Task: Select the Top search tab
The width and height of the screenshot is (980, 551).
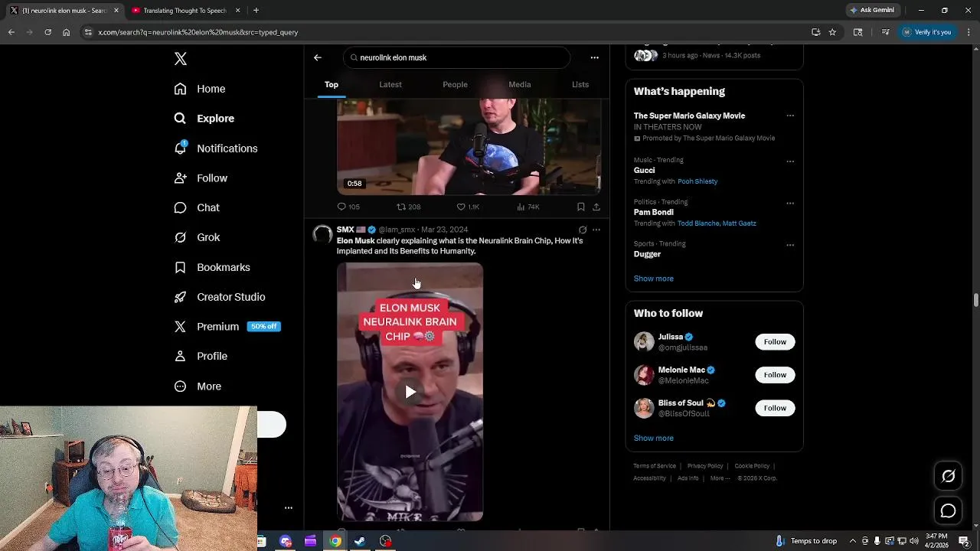Action: (x=332, y=85)
